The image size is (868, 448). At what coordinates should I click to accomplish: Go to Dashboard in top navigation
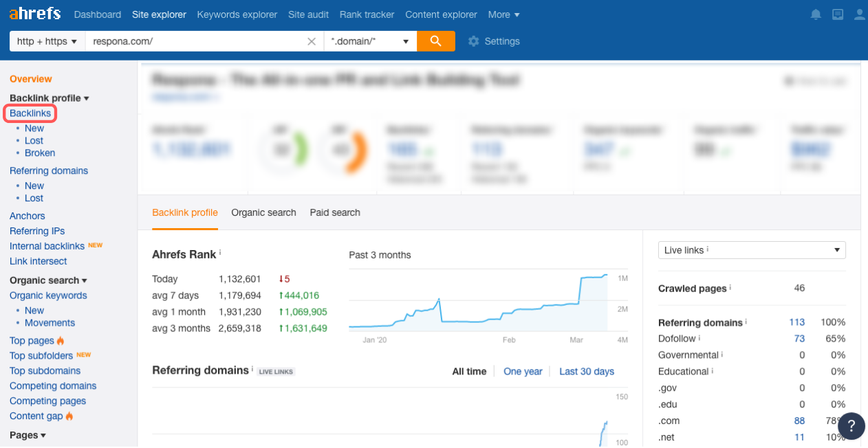pos(98,14)
